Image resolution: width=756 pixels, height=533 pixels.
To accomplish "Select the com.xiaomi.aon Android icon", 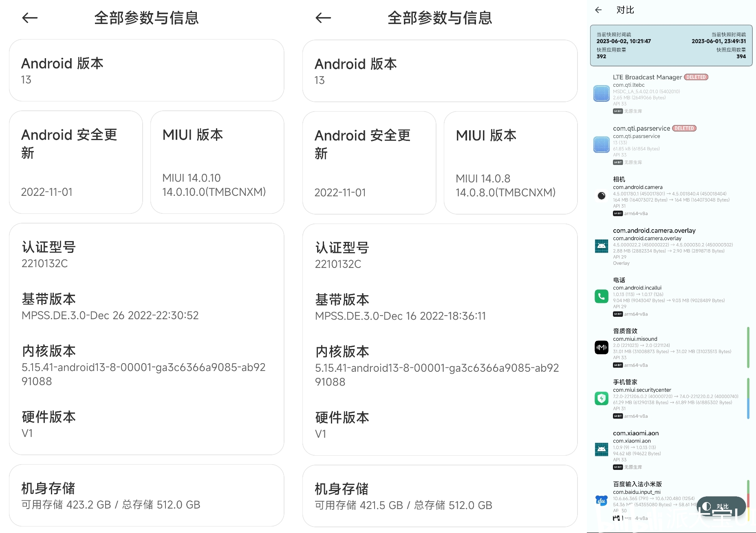I will 602,450.
